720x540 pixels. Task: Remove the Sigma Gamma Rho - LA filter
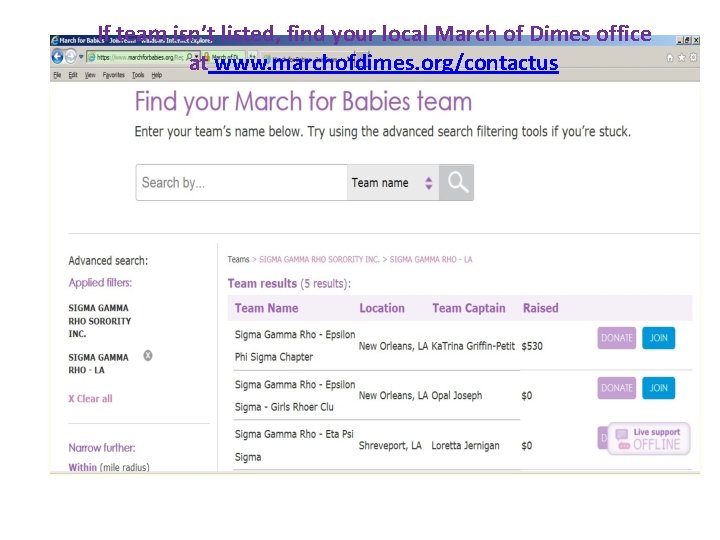click(x=147, y=355)
